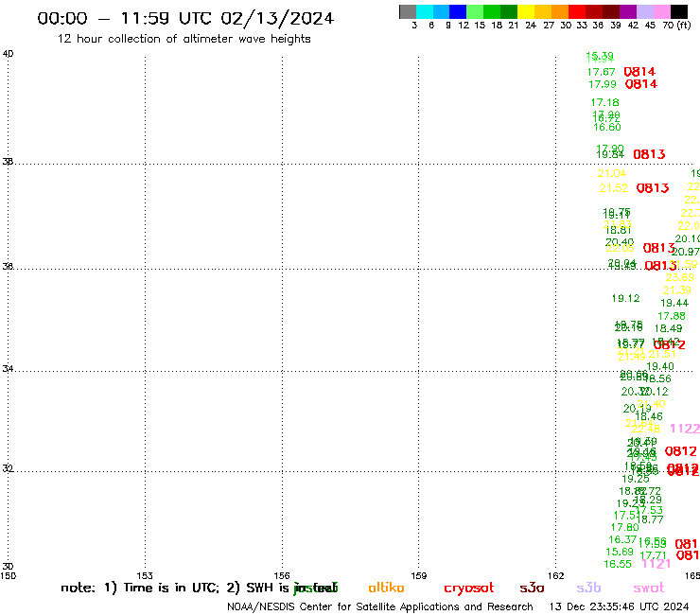Viewport: 700px width, 615px height.
Task: Click the wave height value '19.12'
Action: (626, 298)
